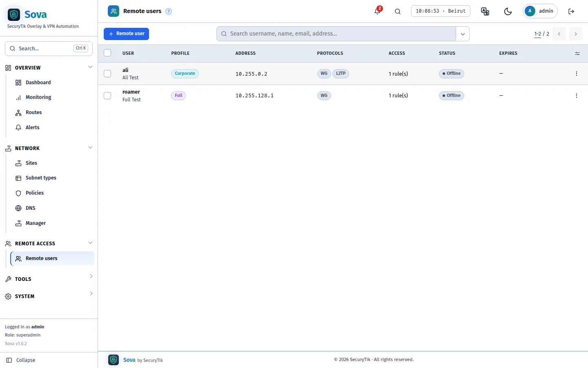588x368 pixels.
Task: Go to the previous page of results
Action: point(559,34)
